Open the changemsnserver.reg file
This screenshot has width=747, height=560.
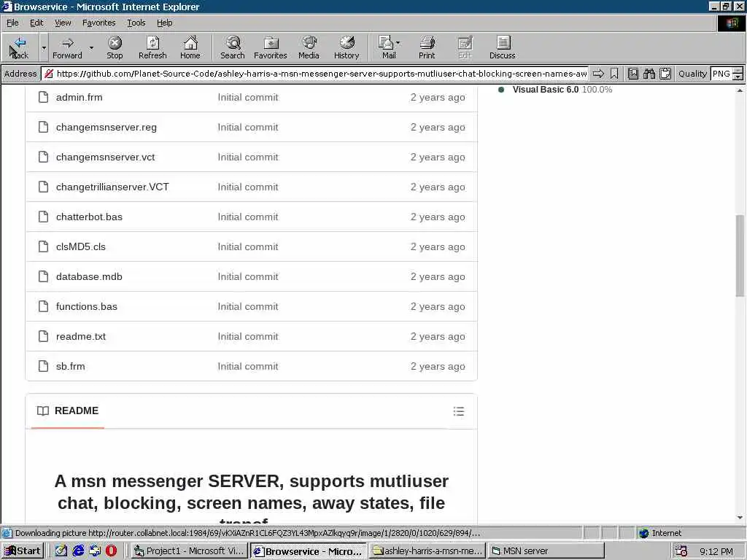click(107, 127)
